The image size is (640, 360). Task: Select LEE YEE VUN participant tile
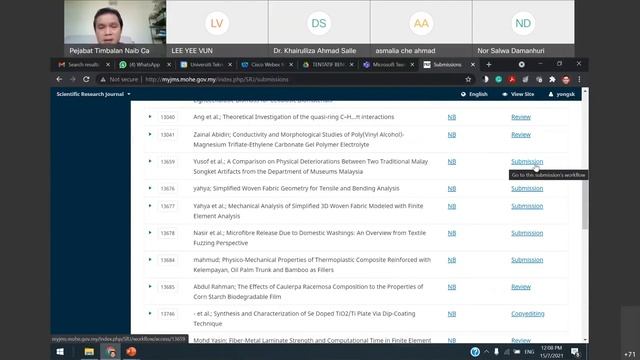click(x=217, y=28)
